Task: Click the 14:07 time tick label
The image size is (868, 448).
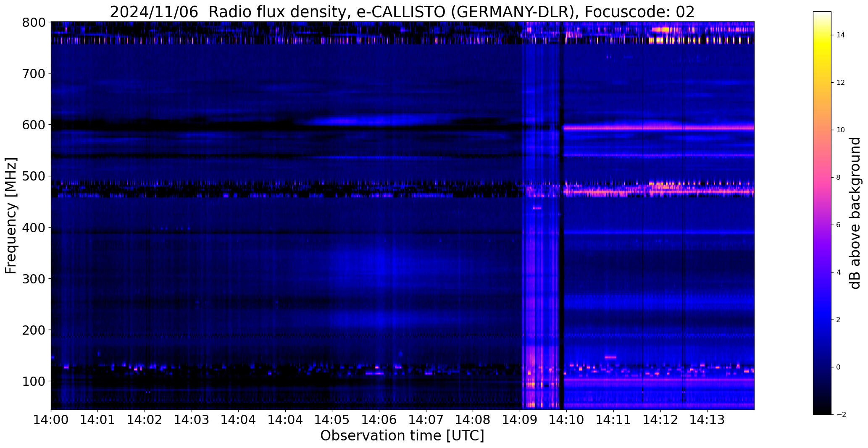Action: (x=426, y=419)
